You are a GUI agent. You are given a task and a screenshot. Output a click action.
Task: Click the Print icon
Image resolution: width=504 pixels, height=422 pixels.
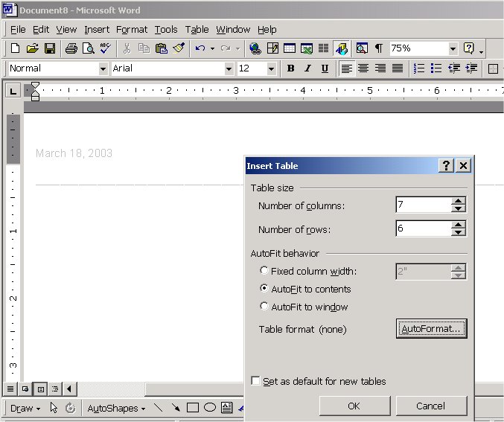coord(71,48)
